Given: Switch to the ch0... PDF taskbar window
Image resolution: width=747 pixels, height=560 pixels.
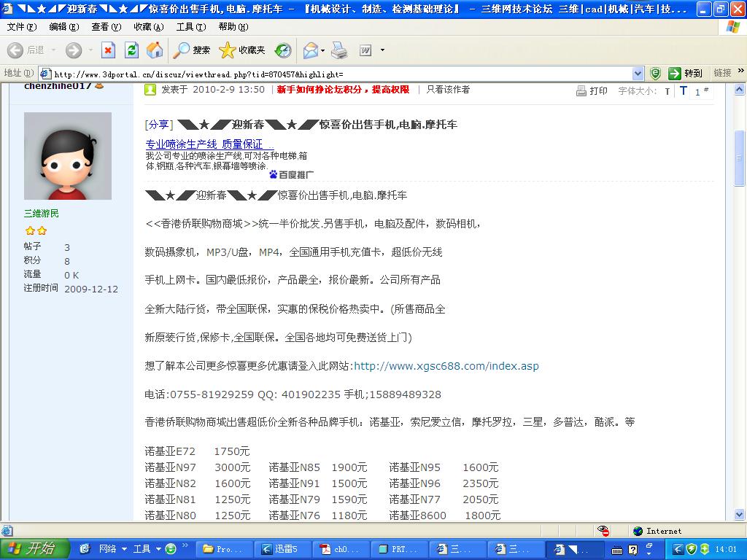Looking at the screenshot, I should pos(340,549).
